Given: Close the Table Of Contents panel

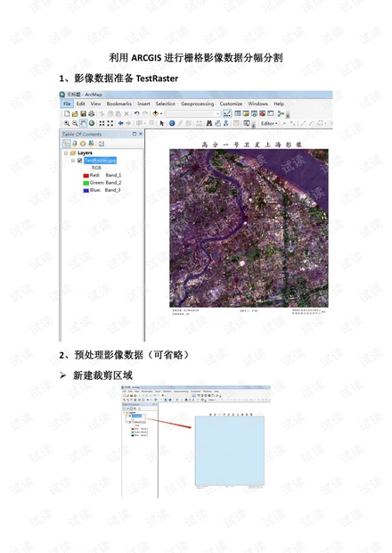Looking at the screenshot, I should (x=141, y=134).
